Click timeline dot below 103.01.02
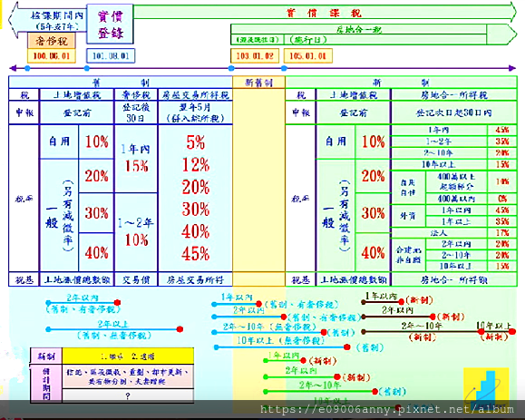Viewport: 525px width, 420px height. coord(231,68)
